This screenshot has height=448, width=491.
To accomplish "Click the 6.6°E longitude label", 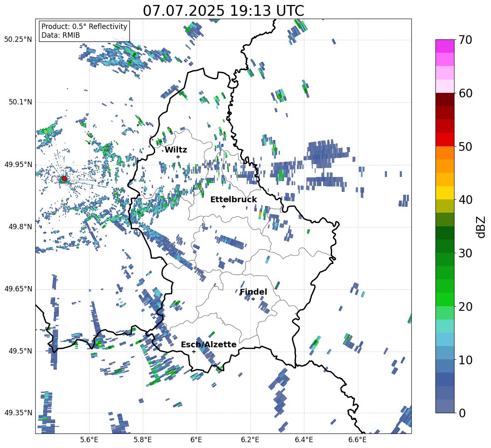I will [x=357, y=440].
